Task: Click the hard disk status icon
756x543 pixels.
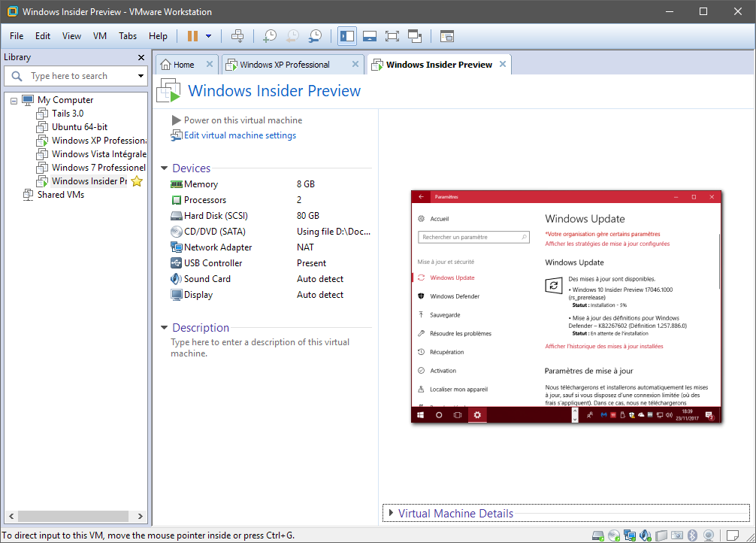Action: (597, 535)
